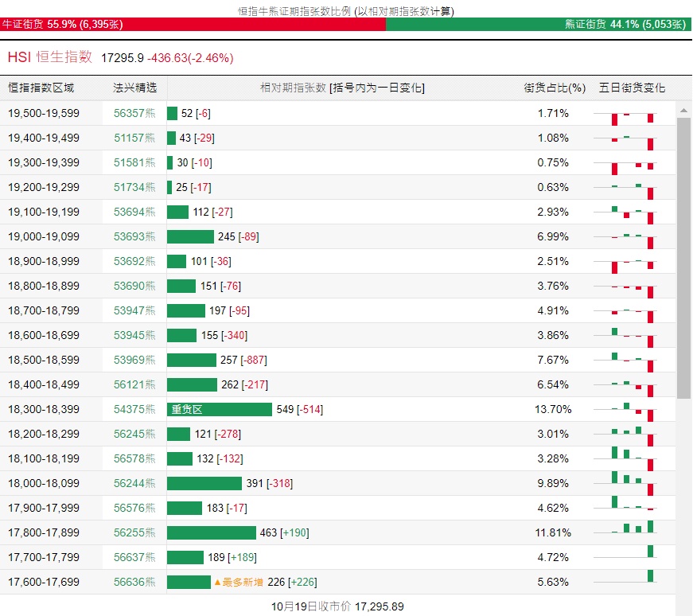693x616 pixels.
Task: Click the HSI 恒生指数 title
Action: (49, 57)
